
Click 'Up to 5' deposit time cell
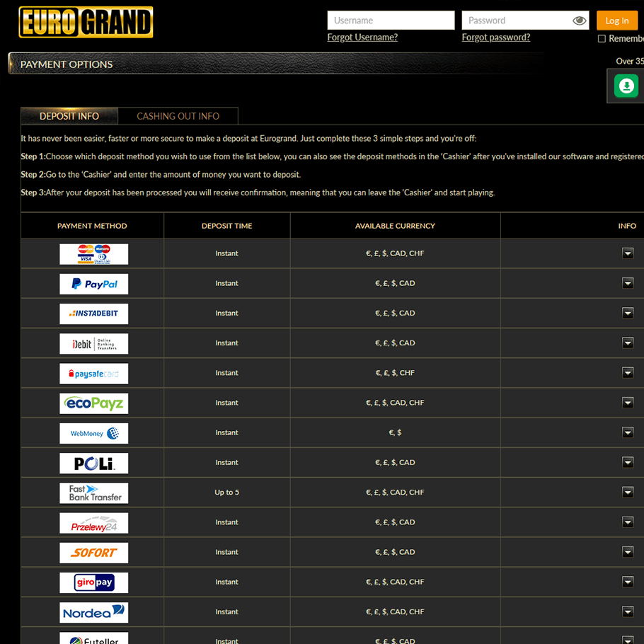point(226,492)
